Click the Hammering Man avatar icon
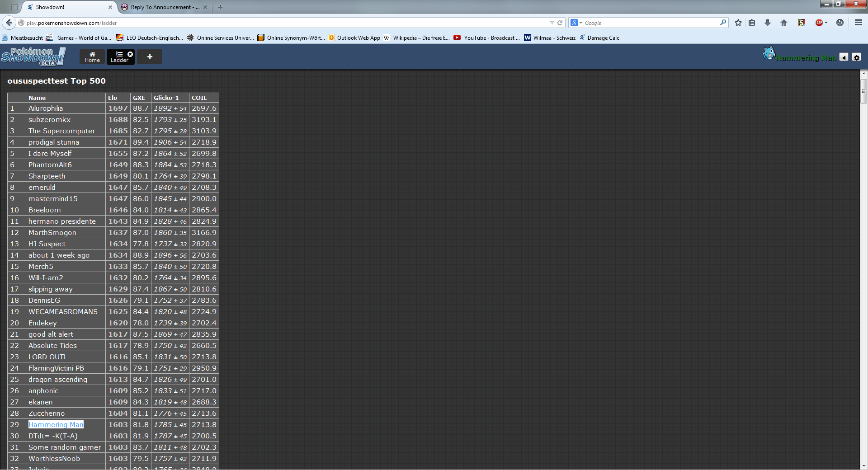 click(769, 53)
